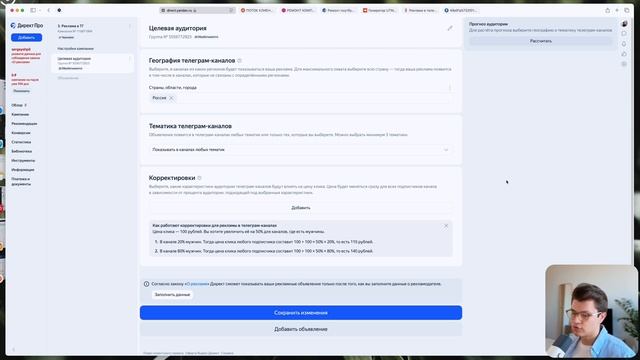Click the Директ Про logo
Viewport: 640px width, 360px height.
[27, 25]
